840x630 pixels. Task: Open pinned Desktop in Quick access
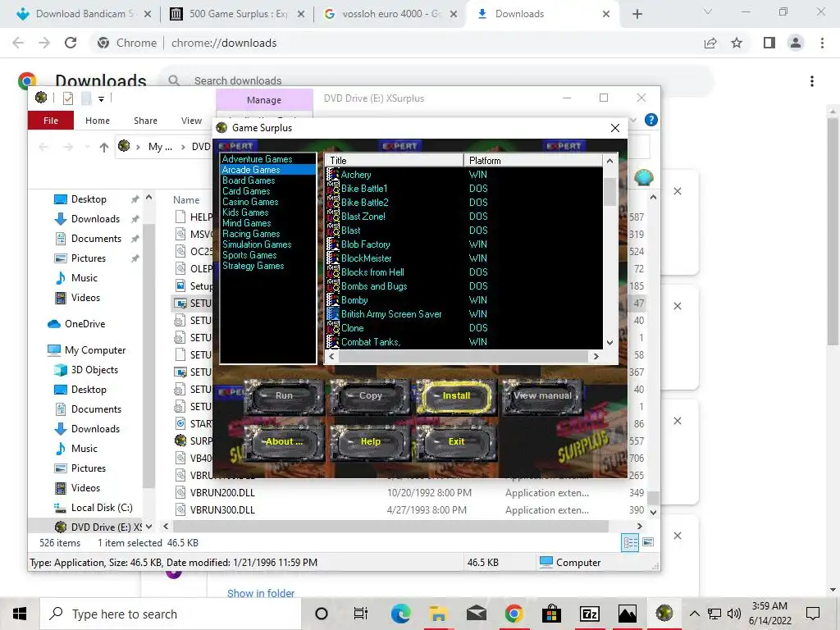[89, 199]
